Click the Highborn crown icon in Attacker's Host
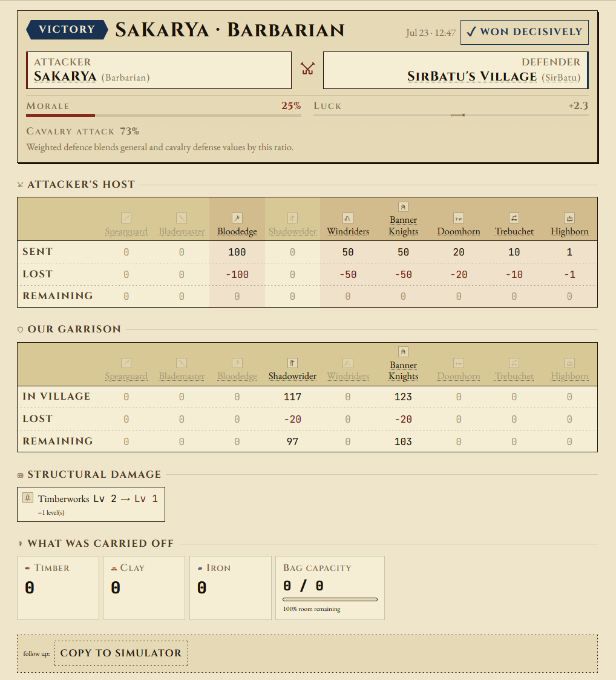The image size is (616, 680). tap(569, 218)
